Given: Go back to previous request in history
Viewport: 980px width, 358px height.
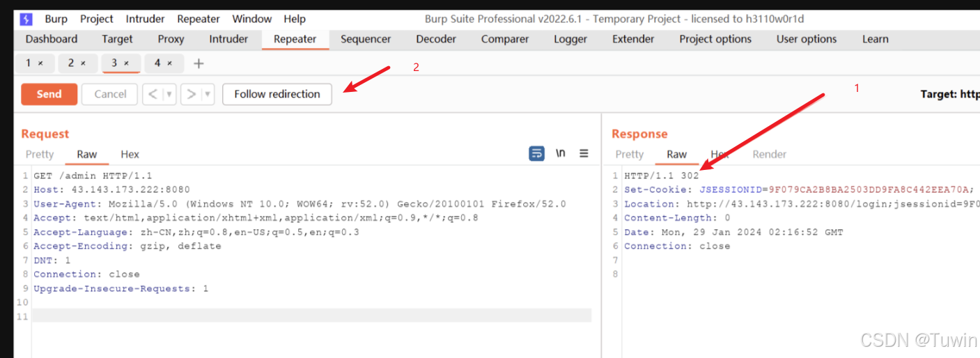Looking at the screenshot, I should (153, 94).
